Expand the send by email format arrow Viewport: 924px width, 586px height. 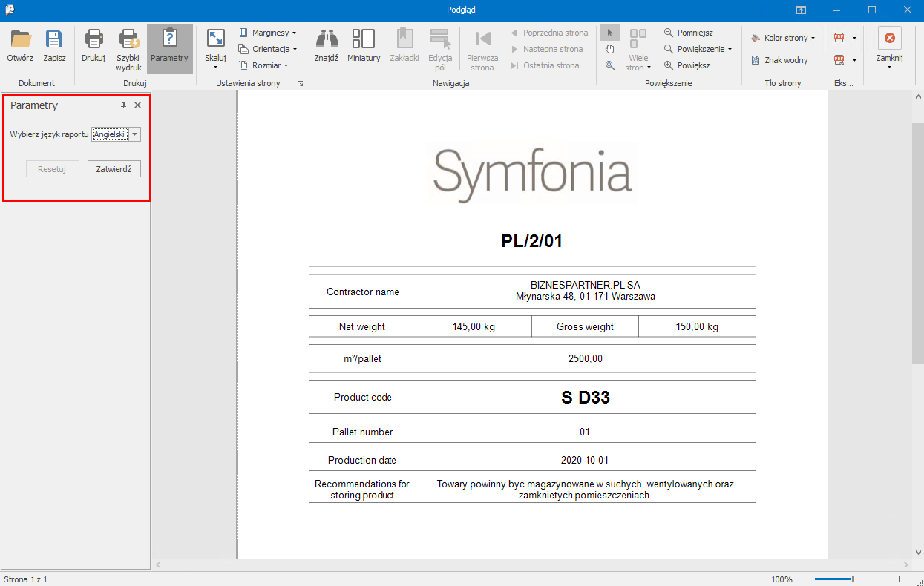point(855,60)
